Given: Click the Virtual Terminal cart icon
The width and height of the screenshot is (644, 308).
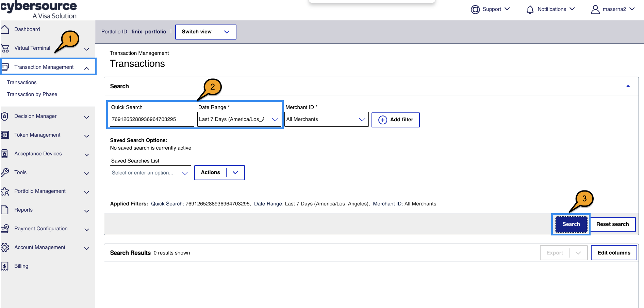Looking at the screenshot, I should pos(5,48).
